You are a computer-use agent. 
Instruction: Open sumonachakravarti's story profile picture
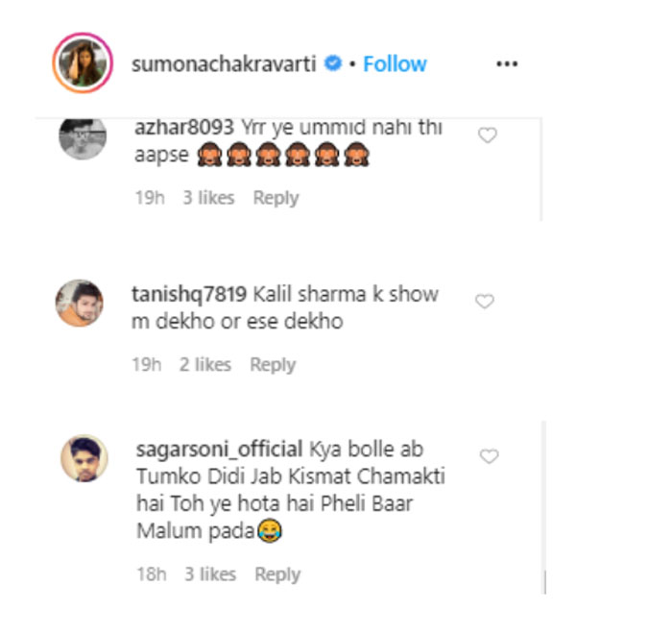tap(83, 62)
